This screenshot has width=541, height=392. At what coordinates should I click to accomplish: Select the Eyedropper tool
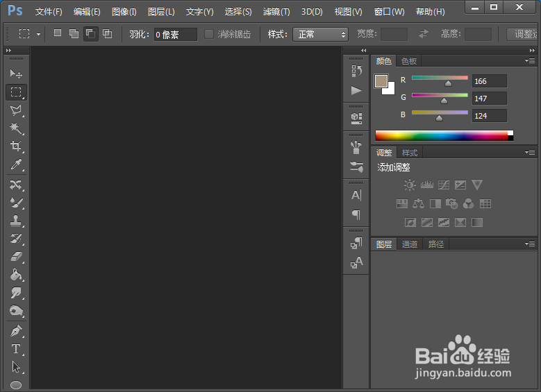click(16, 164)
